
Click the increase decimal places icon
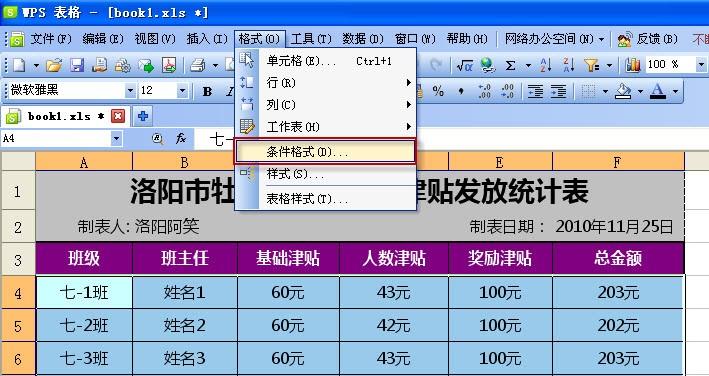click(x=484, y=91)
